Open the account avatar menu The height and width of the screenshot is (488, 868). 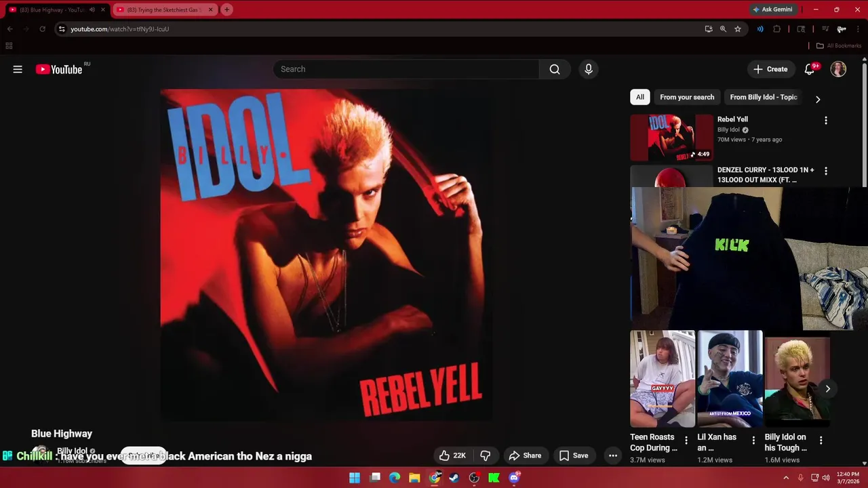838,69
